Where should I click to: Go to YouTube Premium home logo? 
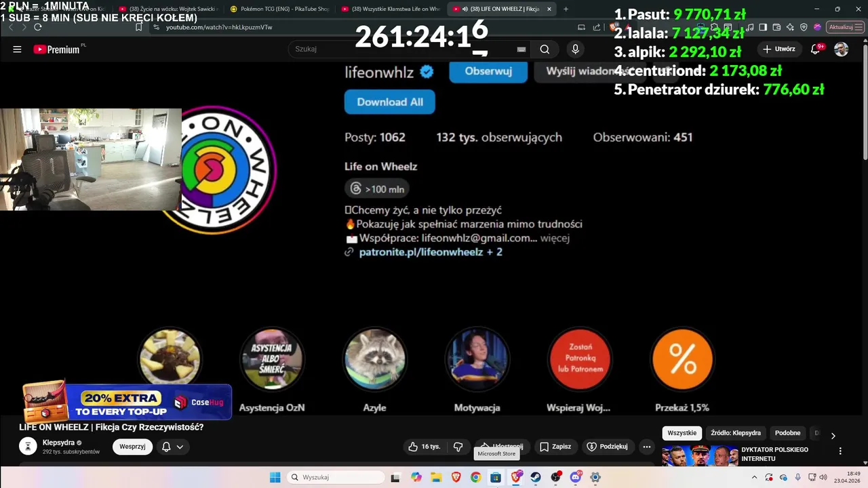pyautogui.click(x=56, y=49)
